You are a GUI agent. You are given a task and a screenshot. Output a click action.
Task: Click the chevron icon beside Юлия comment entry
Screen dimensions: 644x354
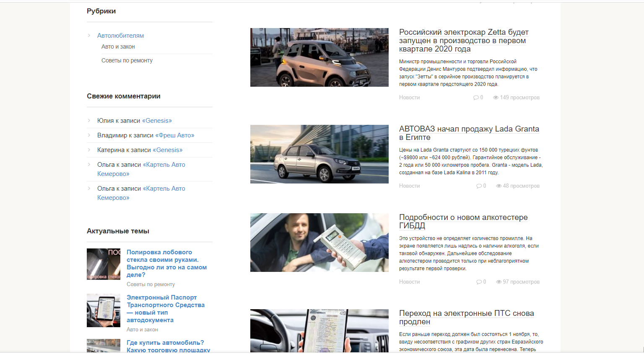coord(89,121)
